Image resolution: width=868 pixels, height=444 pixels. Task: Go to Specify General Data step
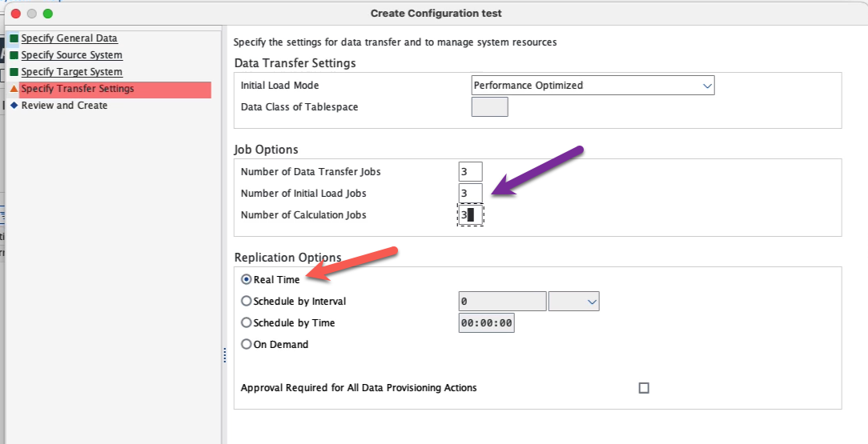[69, 38]
